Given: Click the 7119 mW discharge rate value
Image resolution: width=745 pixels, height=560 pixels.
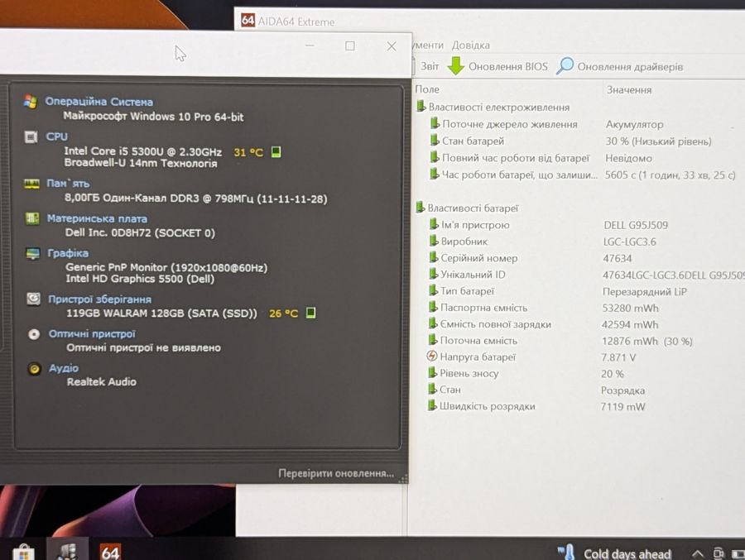Looking at the screenshot, I should coord(622,407).
